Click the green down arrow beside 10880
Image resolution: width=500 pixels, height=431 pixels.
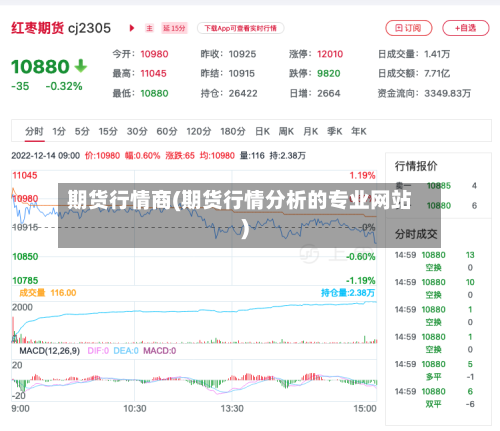[81, 66]
